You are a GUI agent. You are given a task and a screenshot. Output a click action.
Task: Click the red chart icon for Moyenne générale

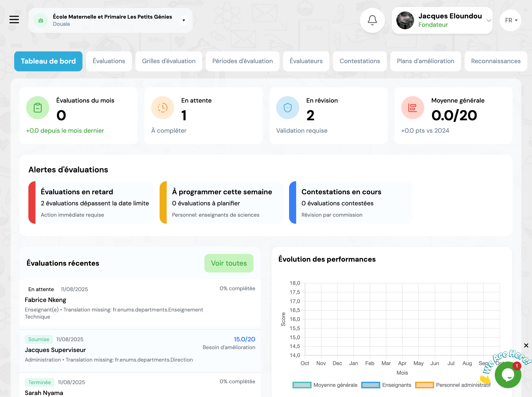(x=413, y=108)
